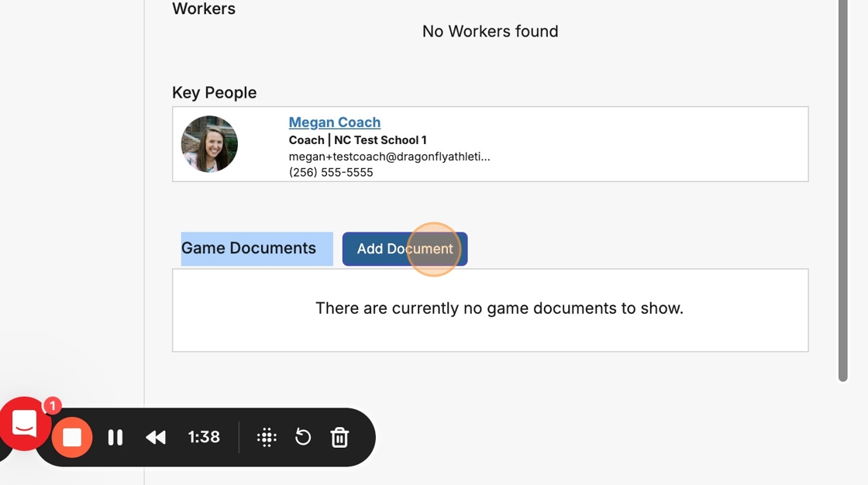Screen dimensions: 868x485
Task: Delete the recording using trash icon
Action: tap(339, 438)
